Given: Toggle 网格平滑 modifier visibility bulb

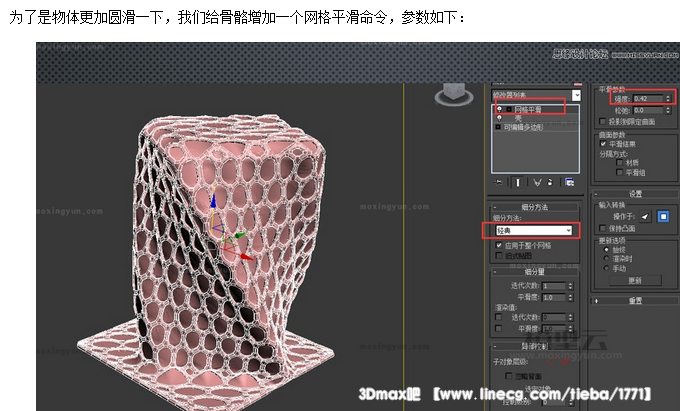Looking at the screenshot, I should [499, 108].
